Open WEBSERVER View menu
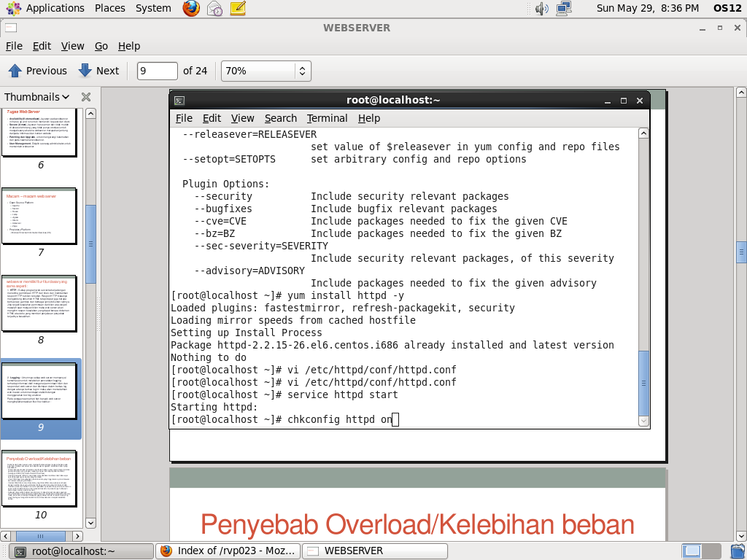 [x=72, y=46]
